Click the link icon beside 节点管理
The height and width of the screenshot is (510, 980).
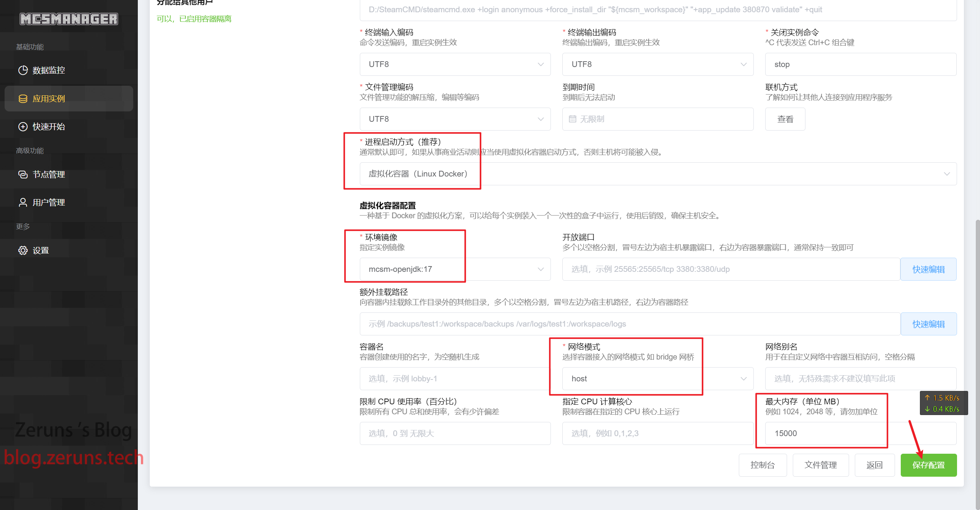(23, 175)
